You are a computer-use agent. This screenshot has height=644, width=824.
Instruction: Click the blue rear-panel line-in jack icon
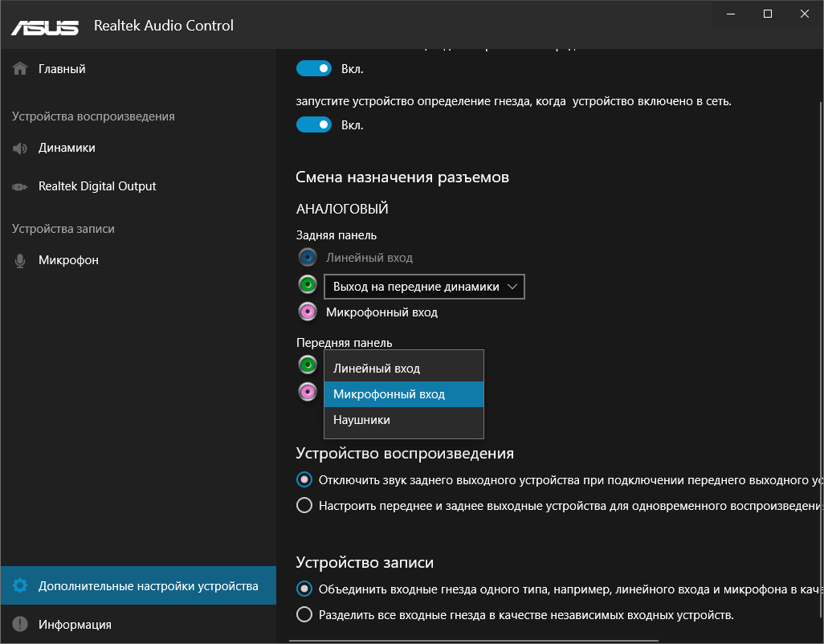point(307,258)
